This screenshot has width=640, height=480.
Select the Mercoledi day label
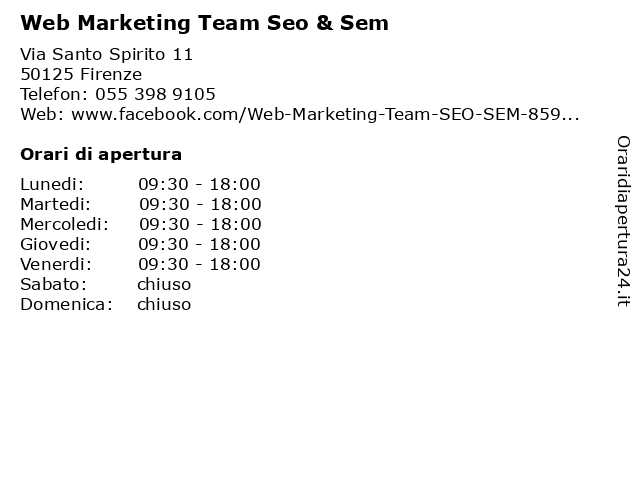(x=64, y=224)
